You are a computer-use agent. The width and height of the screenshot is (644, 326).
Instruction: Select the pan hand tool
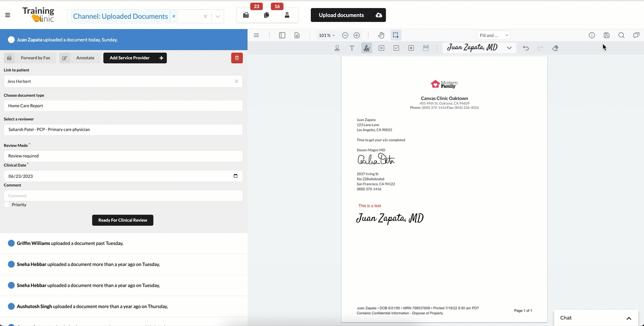pos(381,35)
